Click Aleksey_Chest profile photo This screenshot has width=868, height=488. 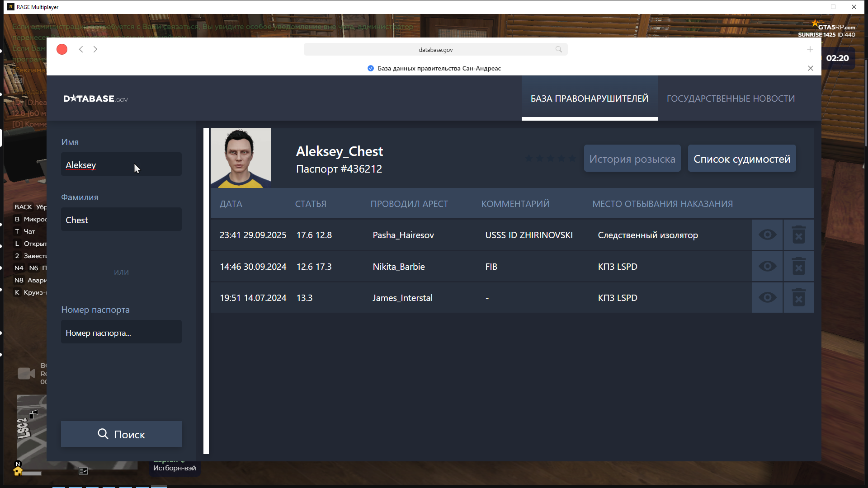(x=241, y=158)
